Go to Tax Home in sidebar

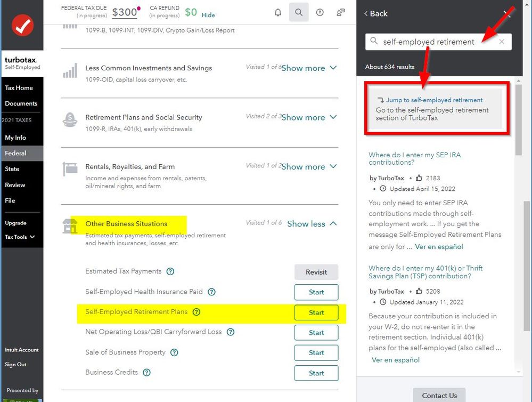pos(19,87)
